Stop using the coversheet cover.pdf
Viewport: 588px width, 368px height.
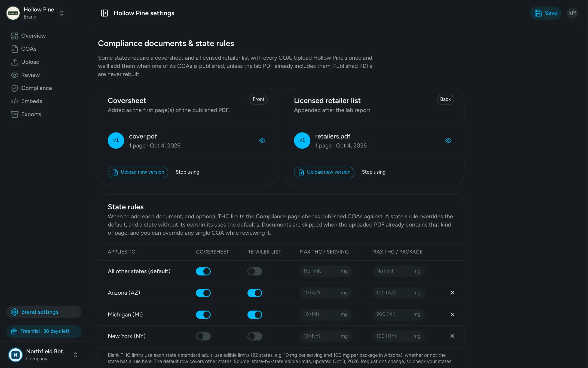click(x=188, y=172)
